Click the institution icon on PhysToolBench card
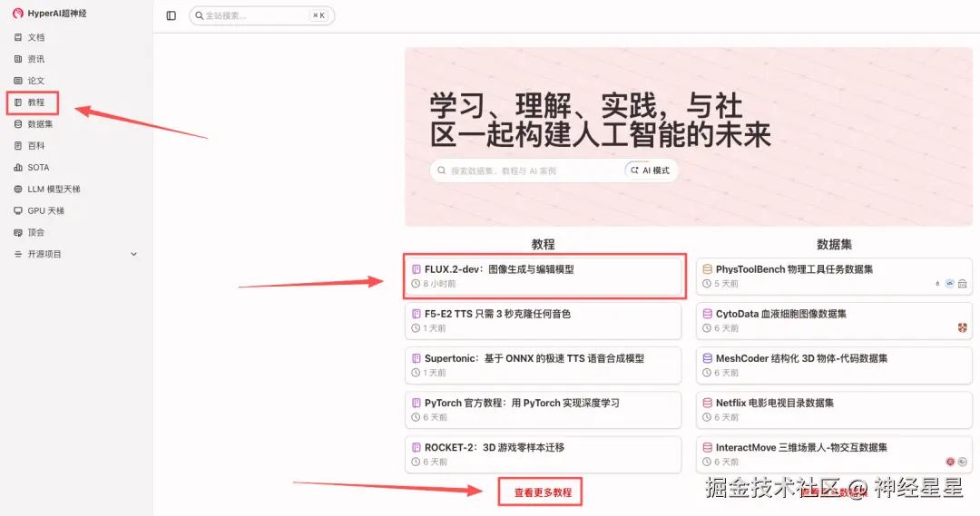 point(963,284)
